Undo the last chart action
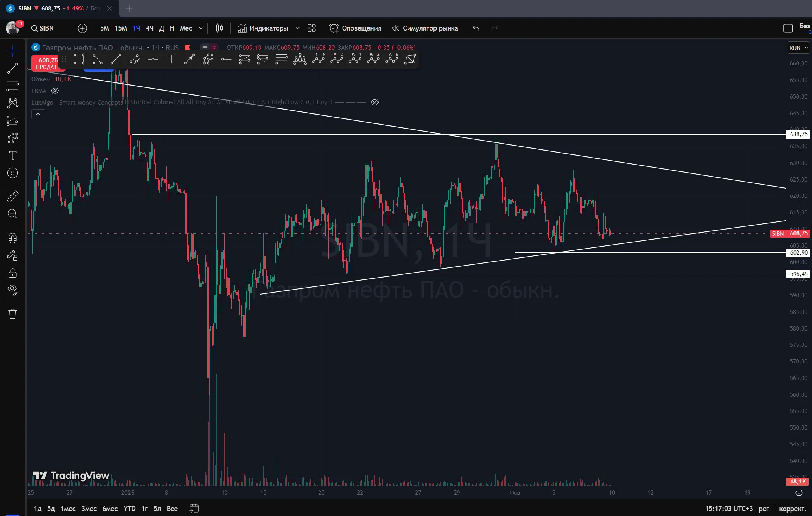Image resolution: width=812 pixels, height=516 pixels. (476, 28)
